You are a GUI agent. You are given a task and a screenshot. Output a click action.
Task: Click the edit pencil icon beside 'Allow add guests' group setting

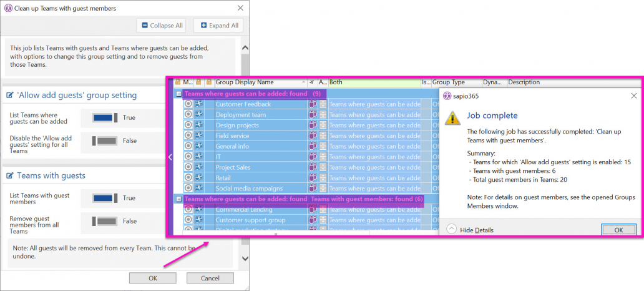click(x=10, y=96)
